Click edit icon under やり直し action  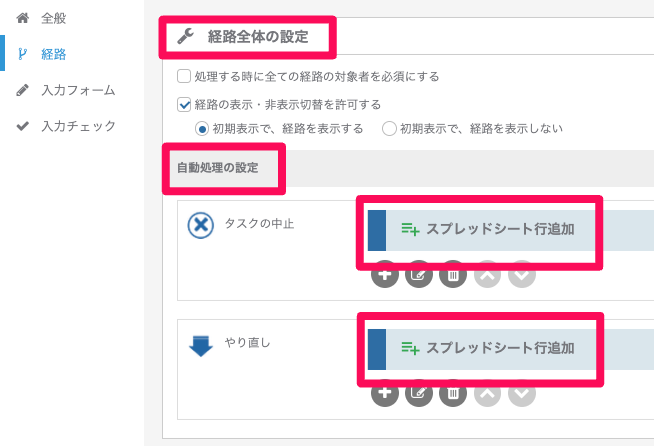click(x=419, y=393)
